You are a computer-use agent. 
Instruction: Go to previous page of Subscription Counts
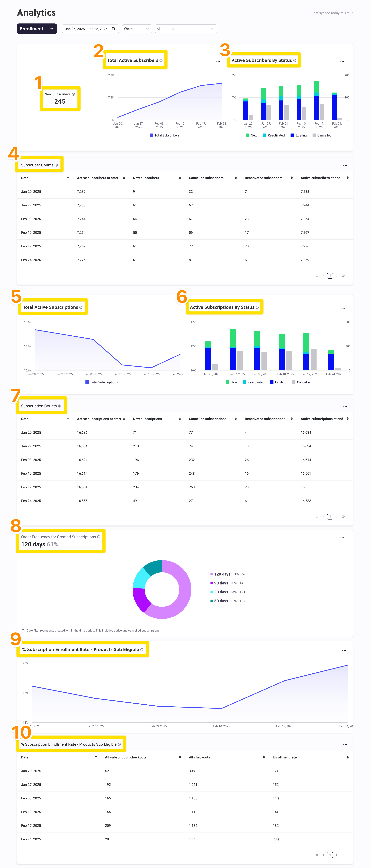pyautogui.click(x=323, y=517)
